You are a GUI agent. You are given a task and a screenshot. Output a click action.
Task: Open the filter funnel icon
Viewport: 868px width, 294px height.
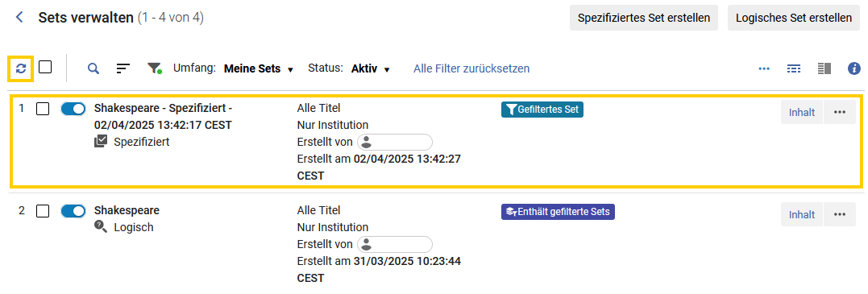click(154, 68)
